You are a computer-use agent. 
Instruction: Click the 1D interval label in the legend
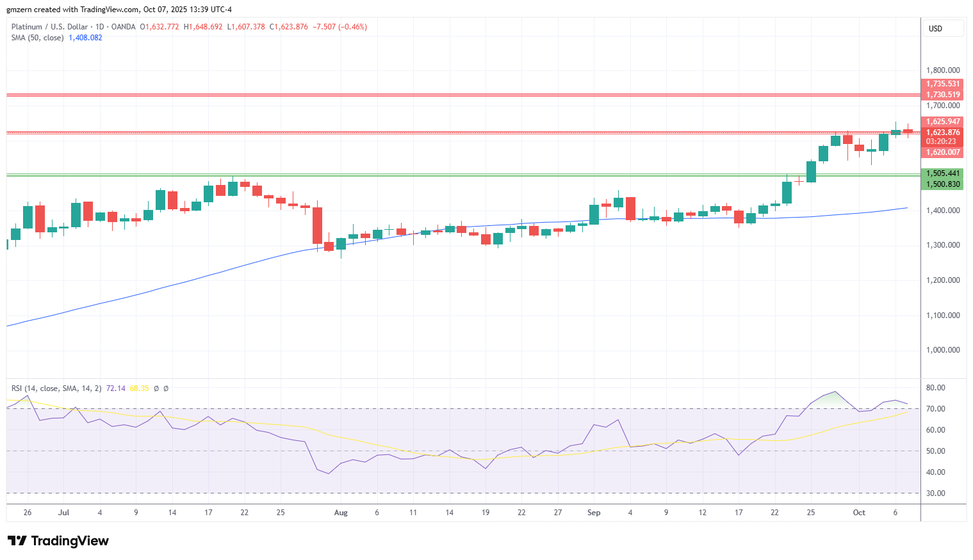point(99,27)
